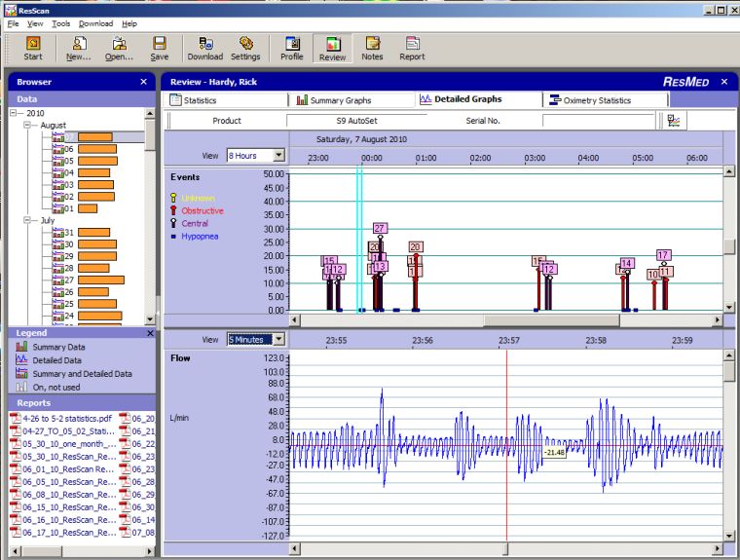This screenshot has height=560, width=740.
Task: Click the Events graph horizontal scrollbar thumb
Action: coord(551,320)
